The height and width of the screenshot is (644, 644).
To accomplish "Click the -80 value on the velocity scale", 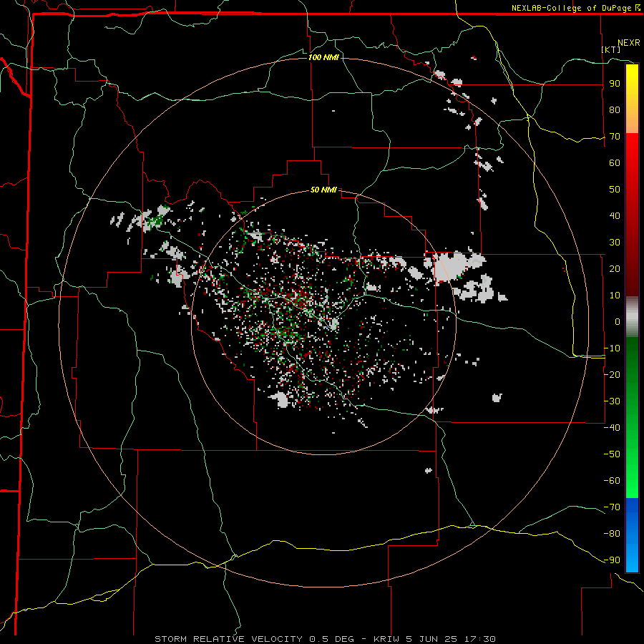I will point(612,534).
